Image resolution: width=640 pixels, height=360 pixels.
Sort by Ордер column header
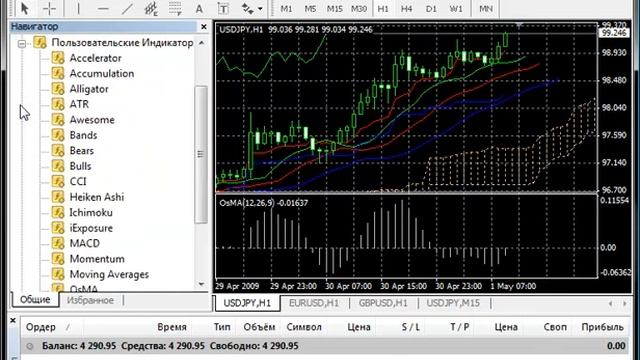41,327
